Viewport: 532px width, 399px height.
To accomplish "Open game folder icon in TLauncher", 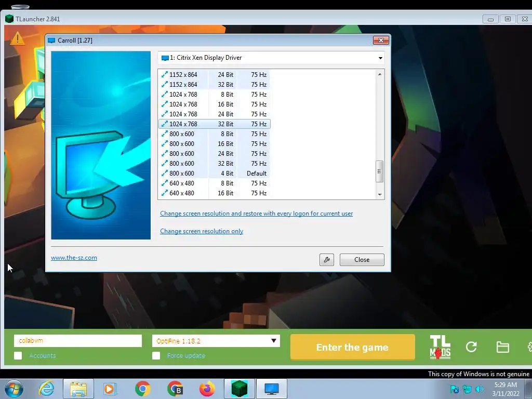I will [502, 347].
